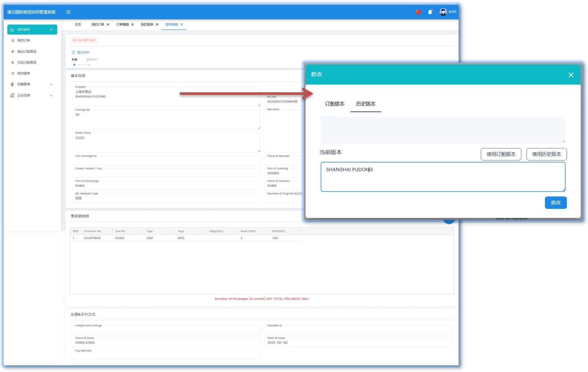
Task: Click the blue 修改 submit button
Action: tap(556, 203)
